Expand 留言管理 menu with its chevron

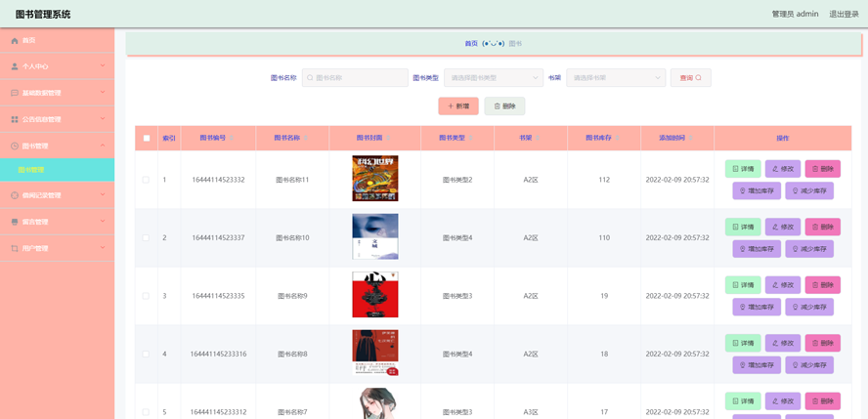point(103,222)
